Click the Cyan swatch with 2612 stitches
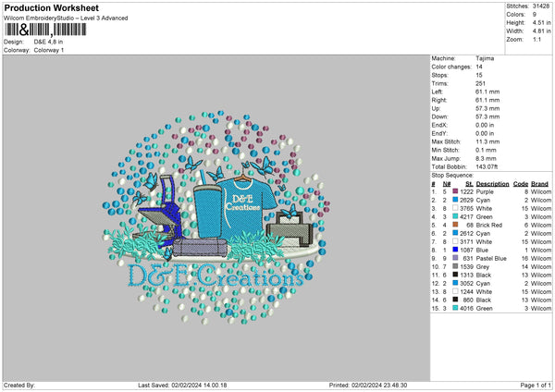The height and width of the screenshot is (392, 555). [x=455, y=233]
